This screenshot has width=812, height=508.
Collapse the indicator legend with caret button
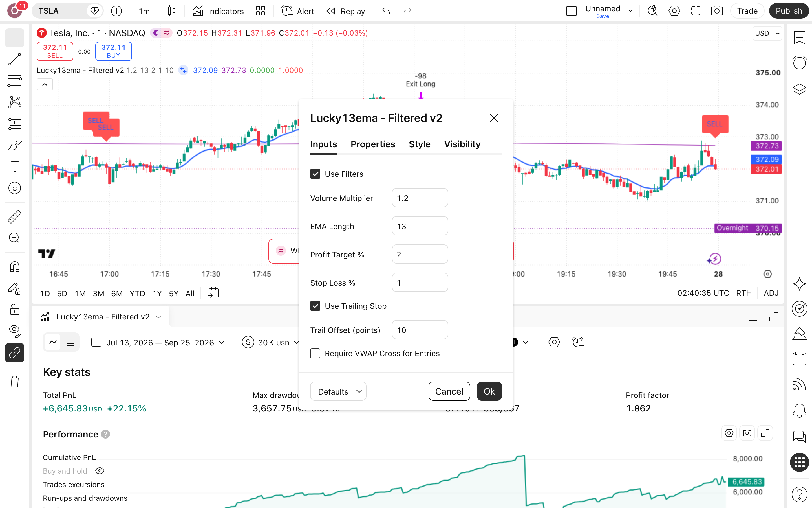[45, 84]
